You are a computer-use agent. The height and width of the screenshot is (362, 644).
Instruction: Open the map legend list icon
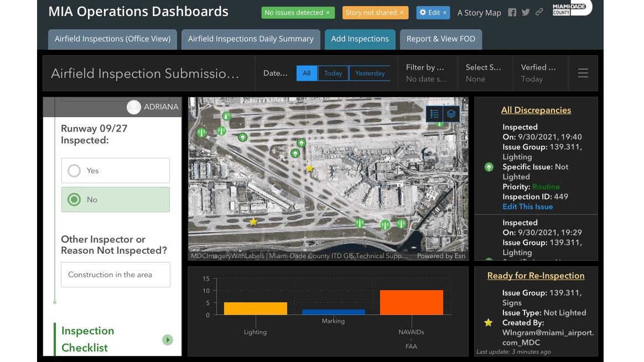coord(434,114)
